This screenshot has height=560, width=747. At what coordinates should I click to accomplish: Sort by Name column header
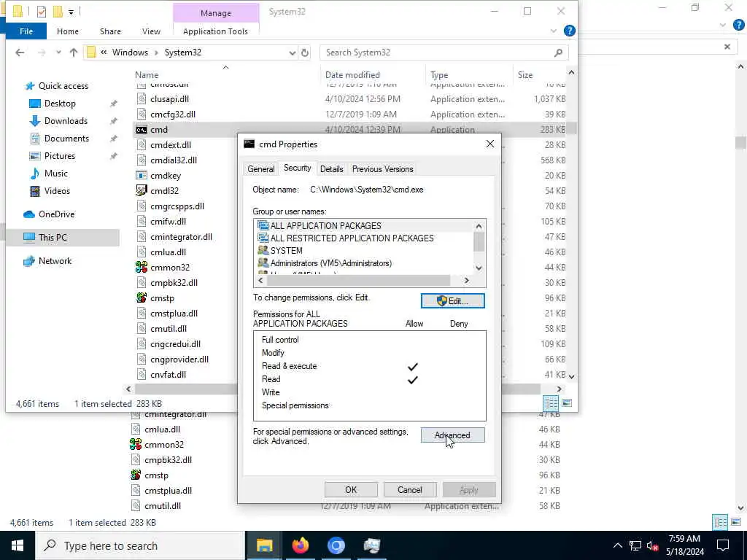tap(146, 75)
